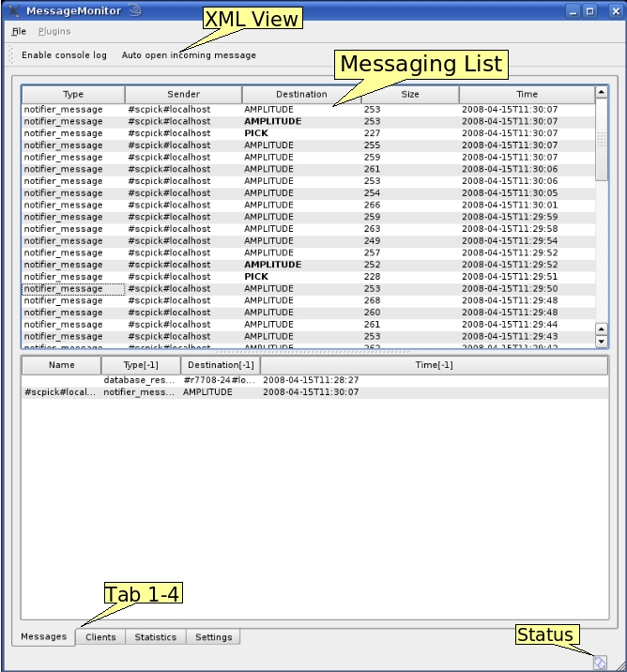Open the File menu
The image size is (627, 672).
coord(19,32)
